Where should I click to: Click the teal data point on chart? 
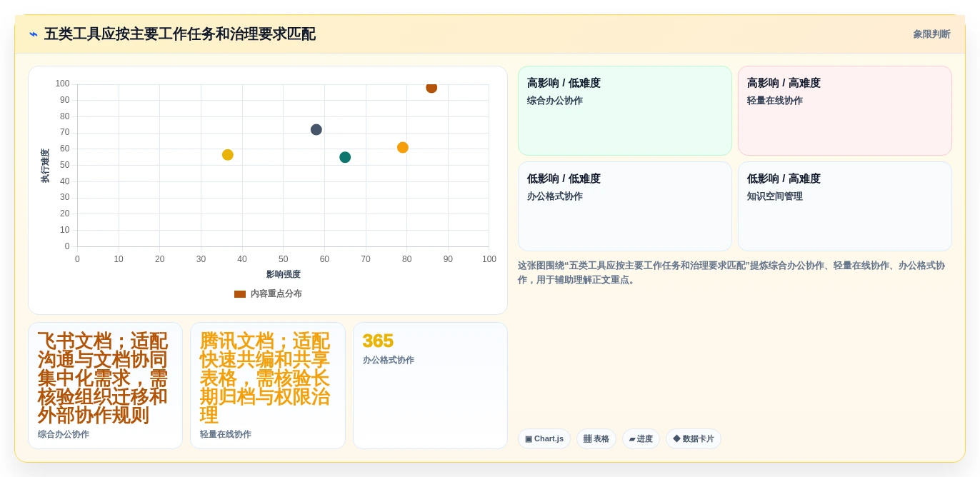coord(345,157)
